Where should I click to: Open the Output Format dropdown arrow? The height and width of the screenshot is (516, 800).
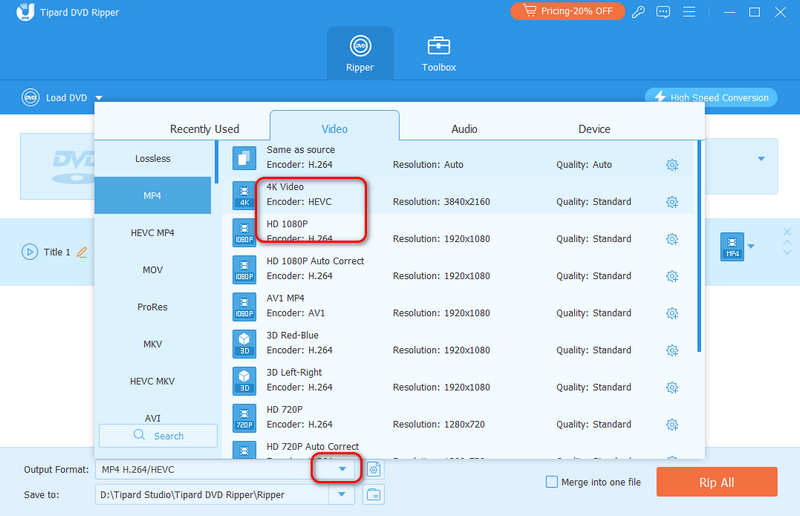(x=342, y=469)
